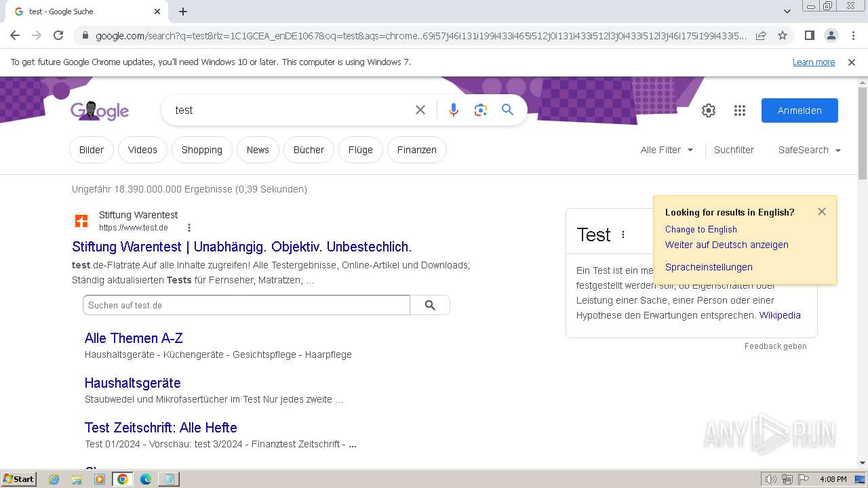
Task: Select the Videos filter tab
Action: click(x=142, y=150)
